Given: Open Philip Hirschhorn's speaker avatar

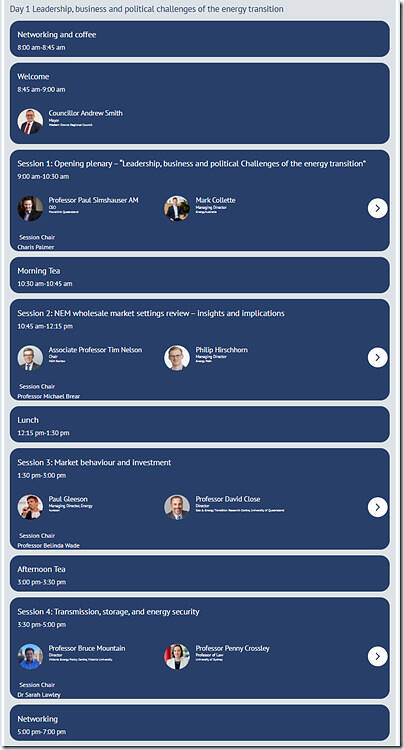Looking at the screenshot, I should pyautogui.click(x=177, y=357).
